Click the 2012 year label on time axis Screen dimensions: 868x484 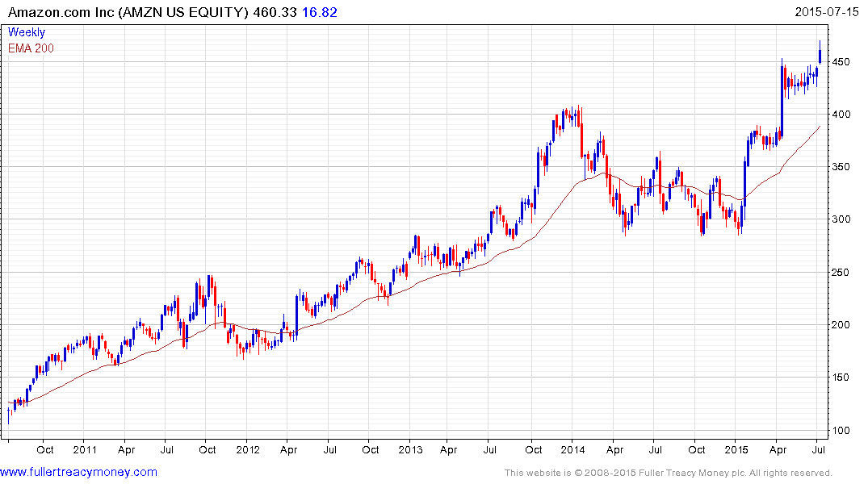(247, 449)
